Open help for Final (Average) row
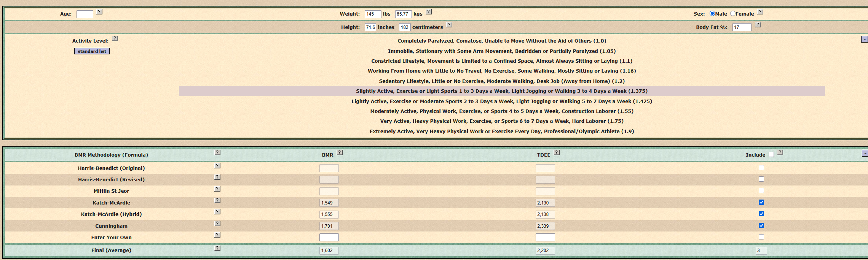The width and height of the screenshot is (868, 260). click(x=217, y=248)
